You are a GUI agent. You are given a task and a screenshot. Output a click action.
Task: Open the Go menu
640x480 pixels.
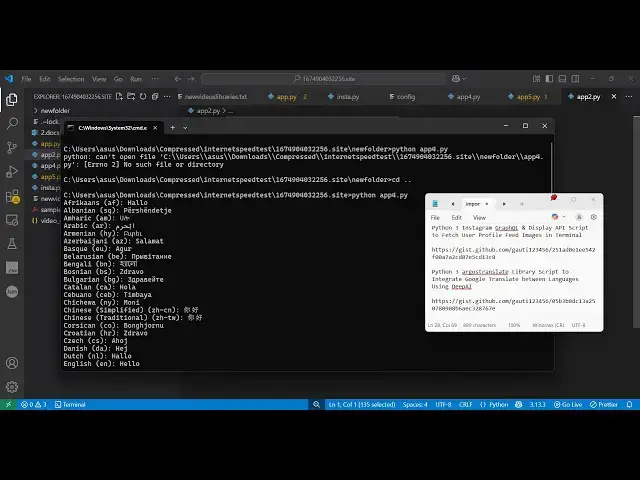[118, 79]
